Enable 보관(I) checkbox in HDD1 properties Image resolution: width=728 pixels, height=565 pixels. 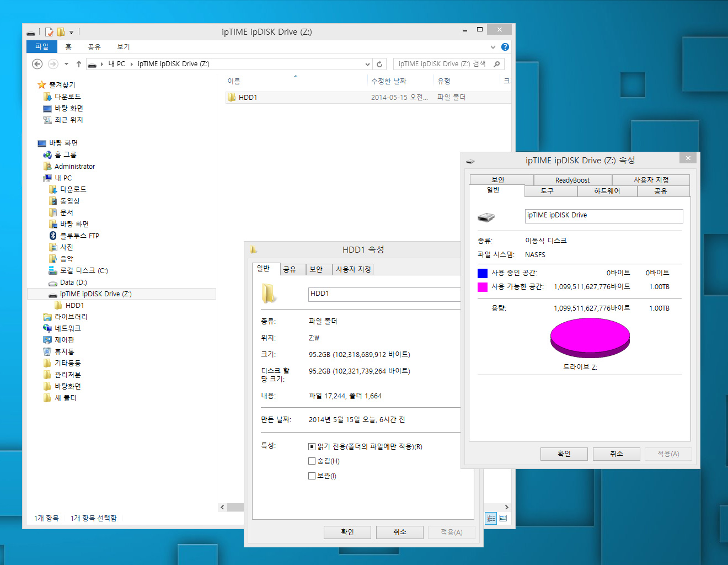pos(312,476)
